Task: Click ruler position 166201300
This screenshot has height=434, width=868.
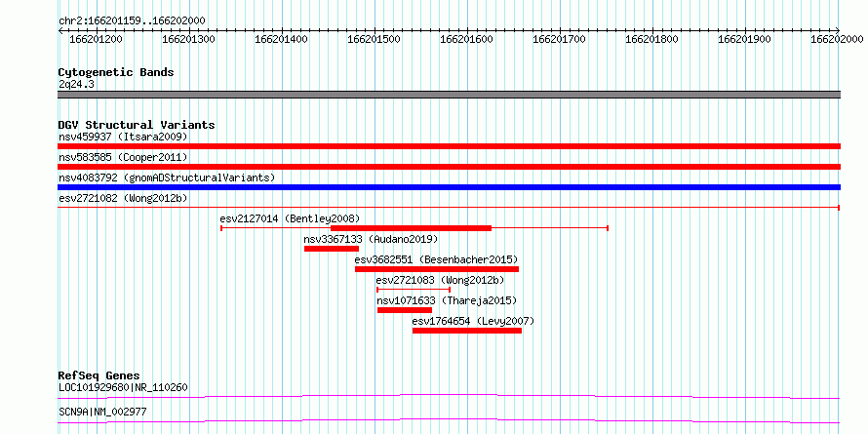Action: click(x=189, y=39)
